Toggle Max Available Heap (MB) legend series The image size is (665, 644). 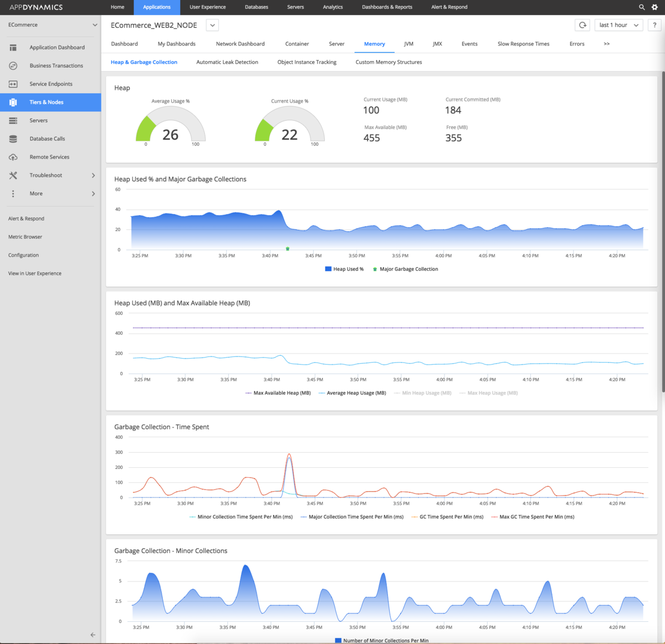(278, 393)
